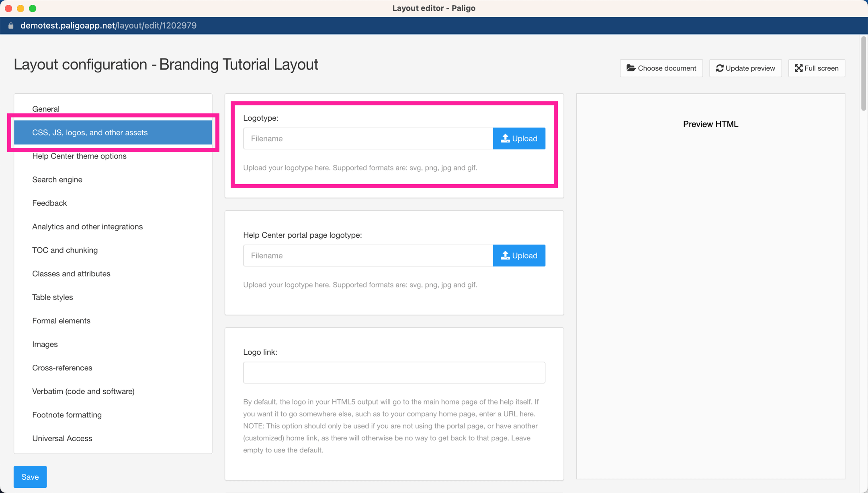Select General settings section

[45, 108]
